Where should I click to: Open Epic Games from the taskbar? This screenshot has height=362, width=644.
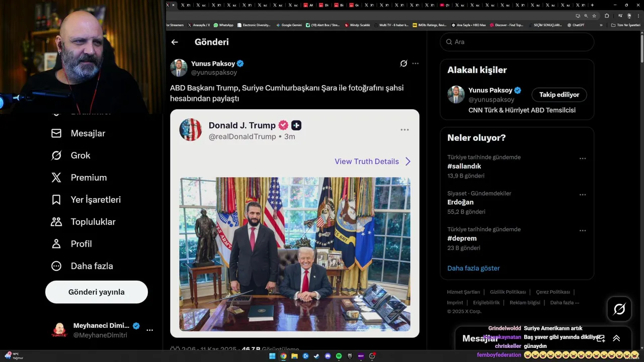click(x=350, y=356)
